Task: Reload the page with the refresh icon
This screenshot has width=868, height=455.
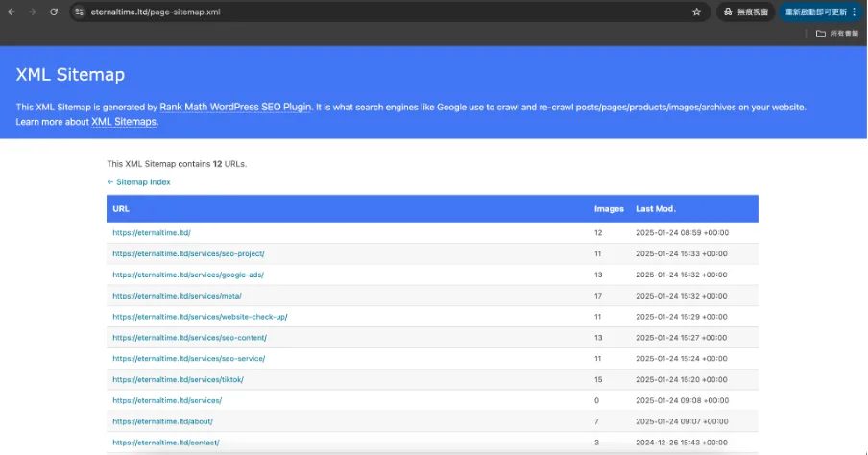Action: click(54, 12)
